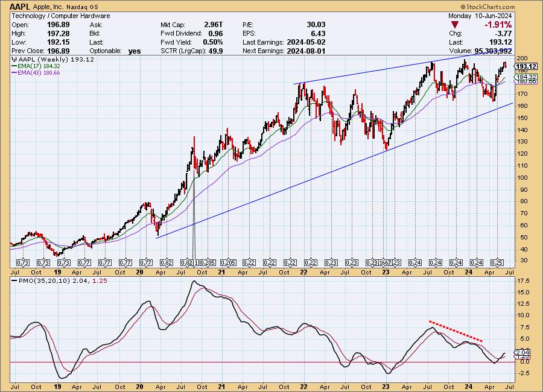This screenshot has height=392, width=543.
Task: Select the 'Apple, Inc.' company name
Action: 48,7
